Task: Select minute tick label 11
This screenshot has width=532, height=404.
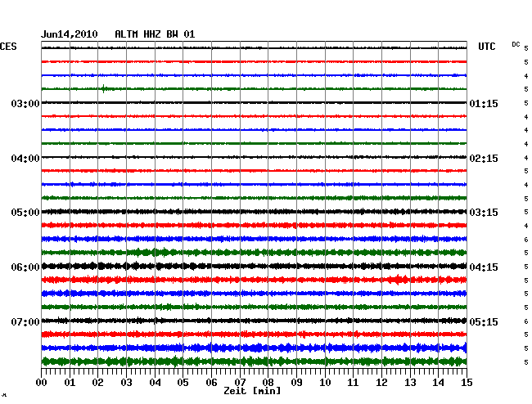Action: [354, 382]
